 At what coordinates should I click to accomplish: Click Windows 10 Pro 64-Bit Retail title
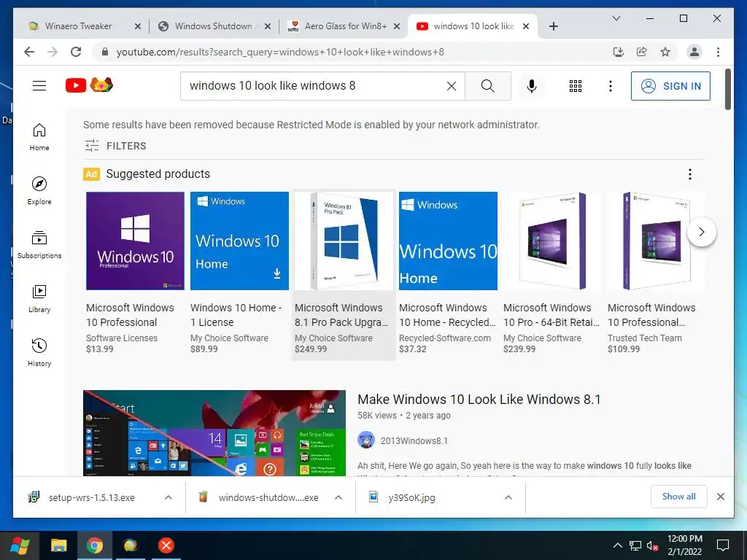[x=551, y=315]
